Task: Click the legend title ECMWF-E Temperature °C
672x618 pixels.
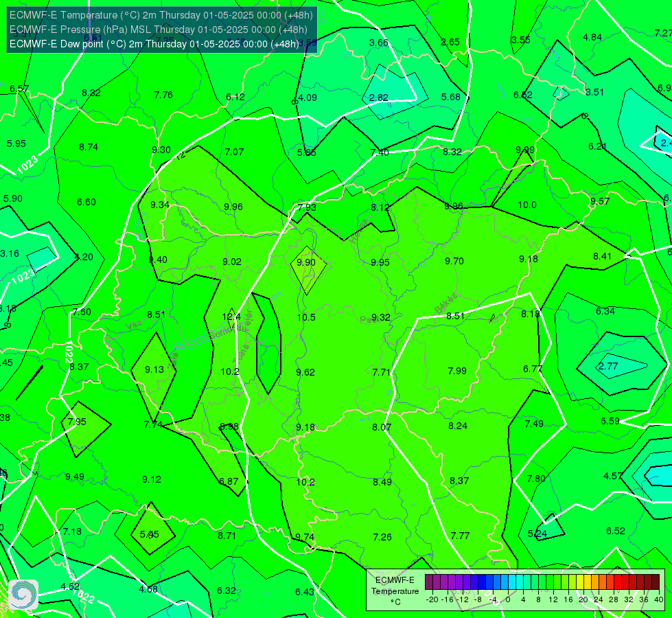Action: click(x=395, y=591)
